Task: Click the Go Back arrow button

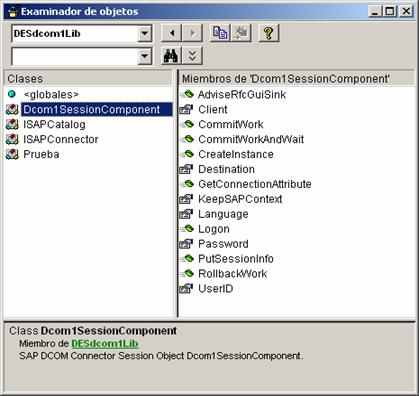Action: (x=172, y=33)
